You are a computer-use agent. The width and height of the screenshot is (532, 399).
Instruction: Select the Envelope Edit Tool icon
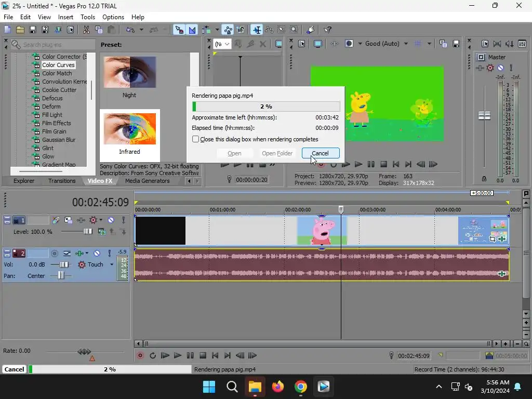pyautogui.click(x=270, y=30)
